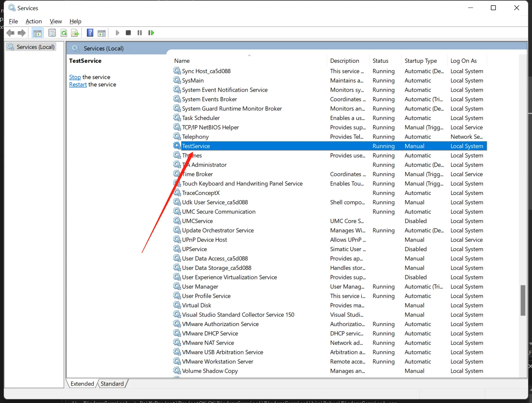This screenshot has height=403, width=532.
Task: Switch to the Standard tab
Action: click(112, 384)
